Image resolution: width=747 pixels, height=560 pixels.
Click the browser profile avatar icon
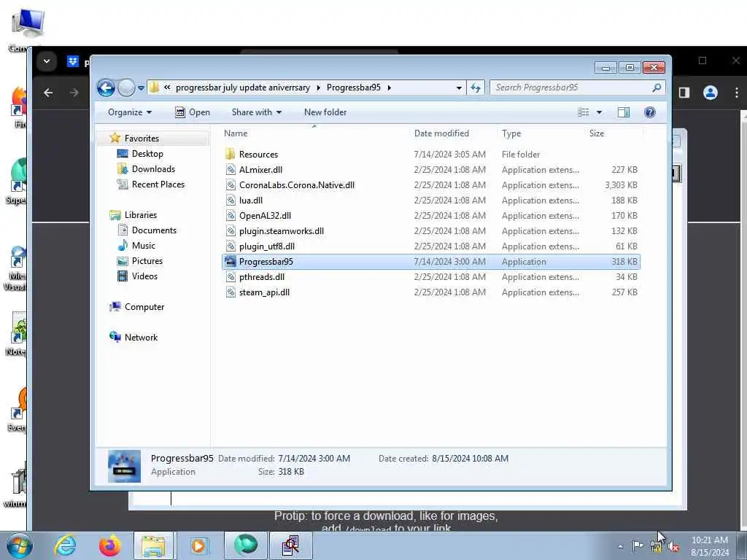710,93
